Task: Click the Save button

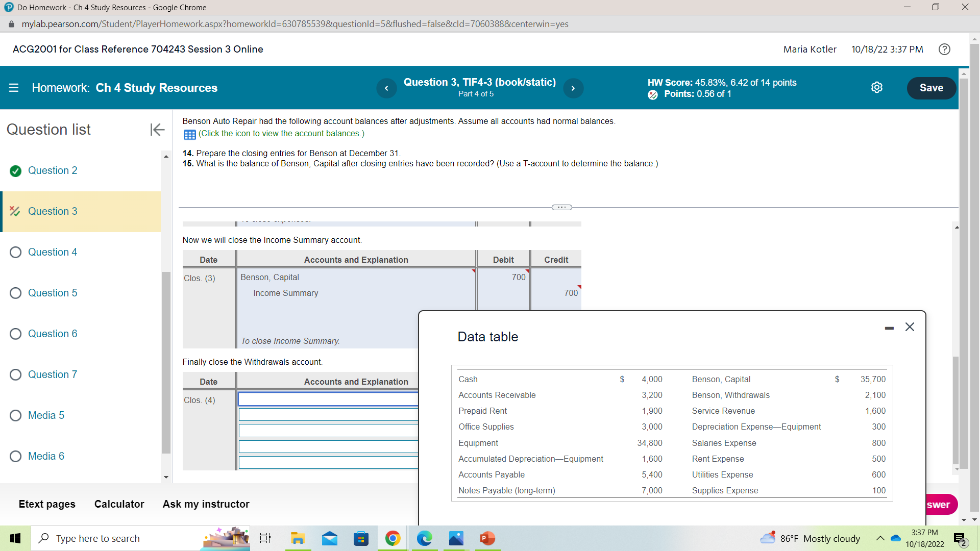Action: click(931, 88)
